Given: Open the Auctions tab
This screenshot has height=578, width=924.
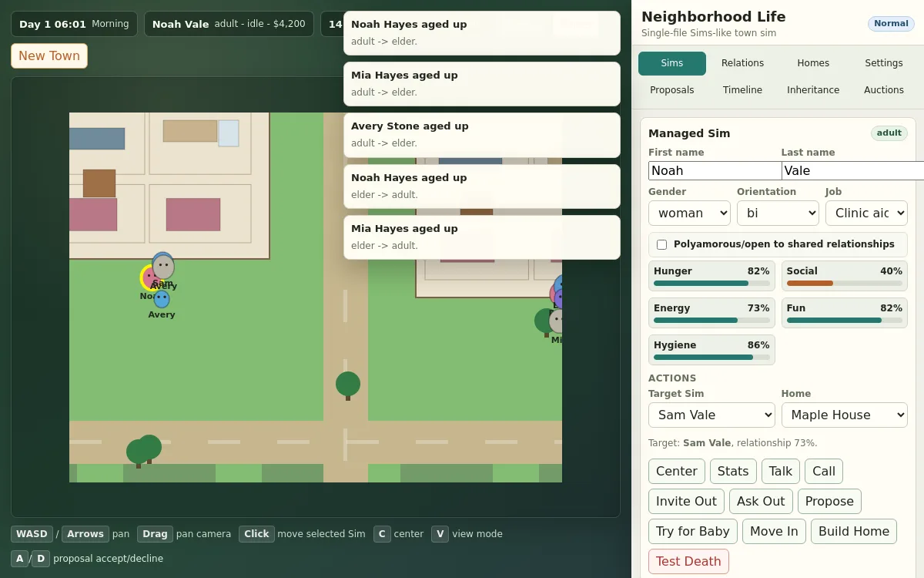Looking at the screenshot, I should [x=884, y=90].
